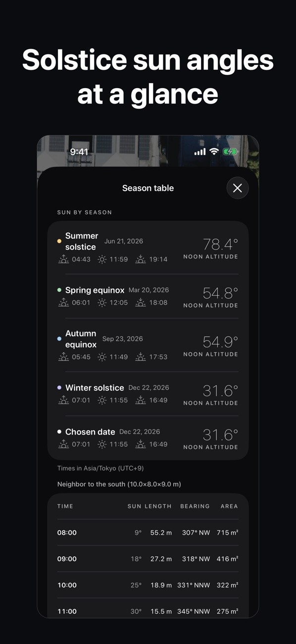Screen dimensions: 296x644
Task: Select the Chosen date row
Action: [148, 438]
